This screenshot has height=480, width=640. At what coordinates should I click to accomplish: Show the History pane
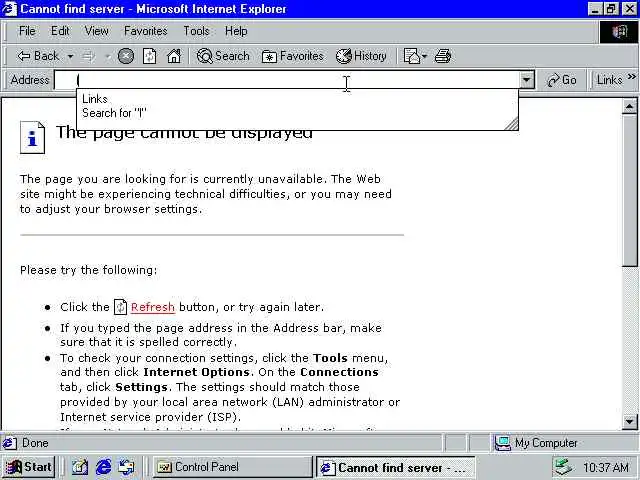361,56
